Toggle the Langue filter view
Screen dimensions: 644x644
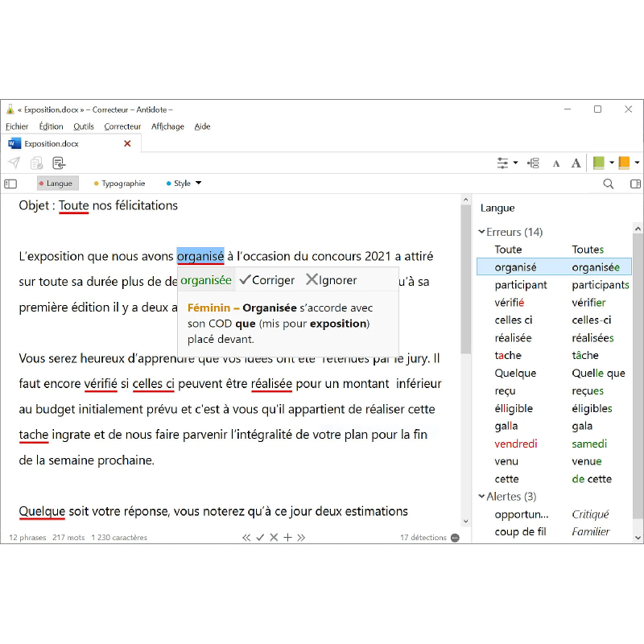point(58,184)
